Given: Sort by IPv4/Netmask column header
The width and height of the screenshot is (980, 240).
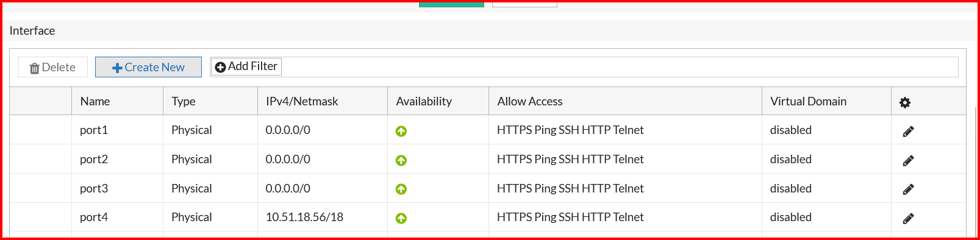Looking at the screenshot, I should [x=302, y=101].
